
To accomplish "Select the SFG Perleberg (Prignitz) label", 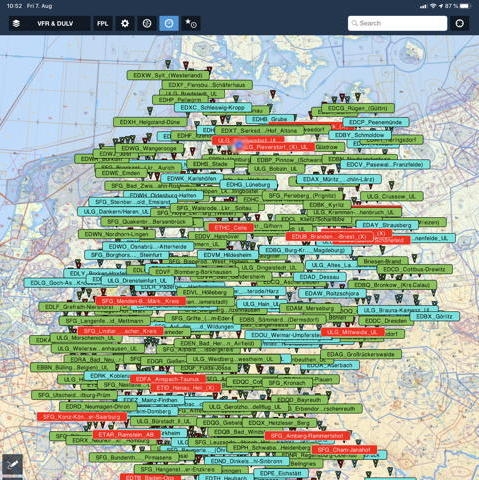I will coord(302,195).
